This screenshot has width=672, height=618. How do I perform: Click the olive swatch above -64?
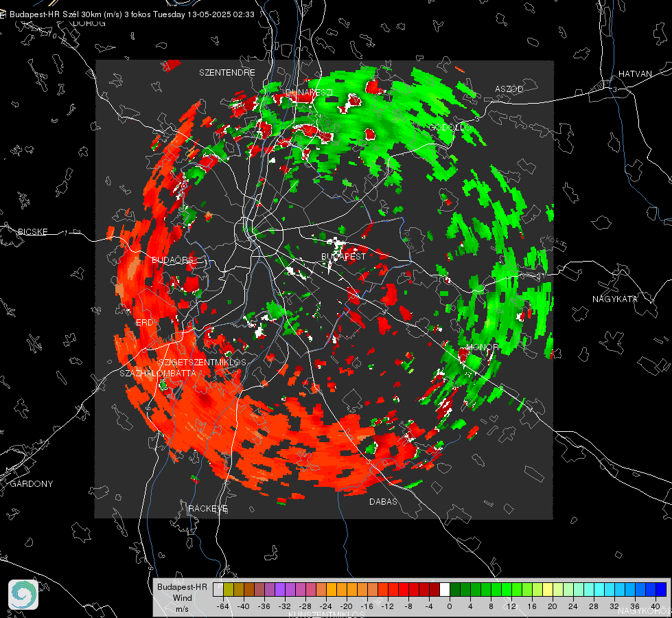pyautogui.click(x=229, y=589)
